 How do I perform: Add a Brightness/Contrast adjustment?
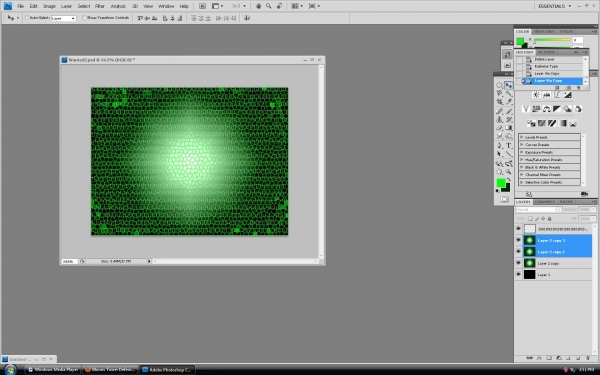[536, 95]
